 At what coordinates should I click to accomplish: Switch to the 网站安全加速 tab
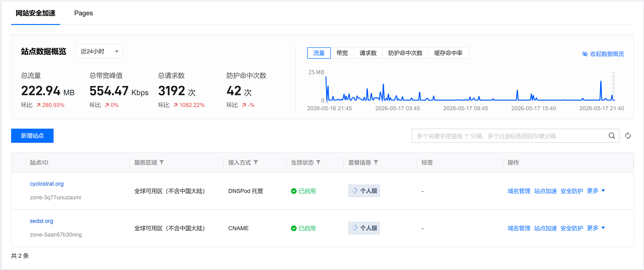tap(35, 13)
